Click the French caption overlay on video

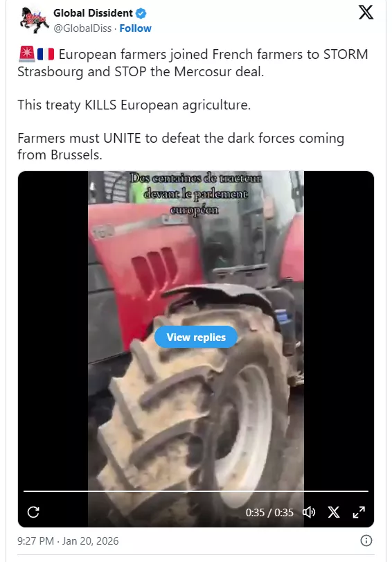195,193
